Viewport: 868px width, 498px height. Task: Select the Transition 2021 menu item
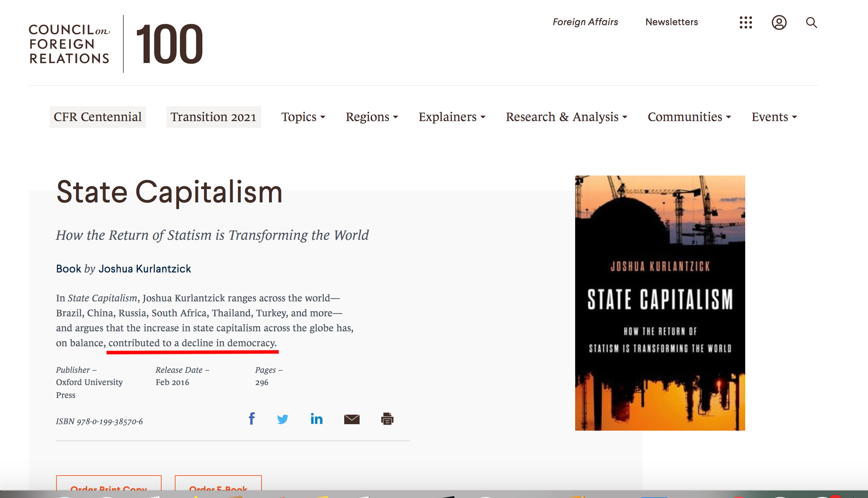coord(213,117)
